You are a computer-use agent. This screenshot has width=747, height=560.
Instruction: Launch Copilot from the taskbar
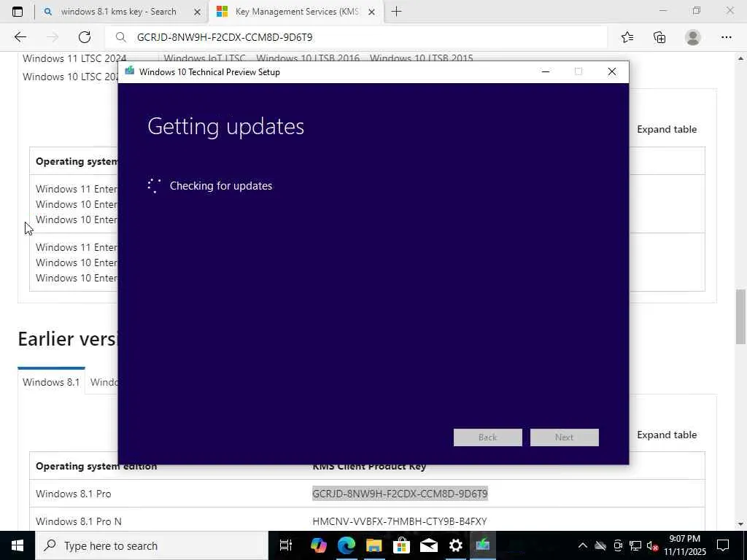click(x=318, y=545)
